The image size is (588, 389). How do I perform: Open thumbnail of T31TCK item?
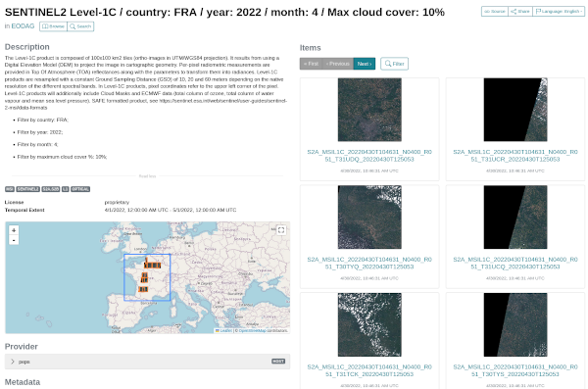(369, 324)
